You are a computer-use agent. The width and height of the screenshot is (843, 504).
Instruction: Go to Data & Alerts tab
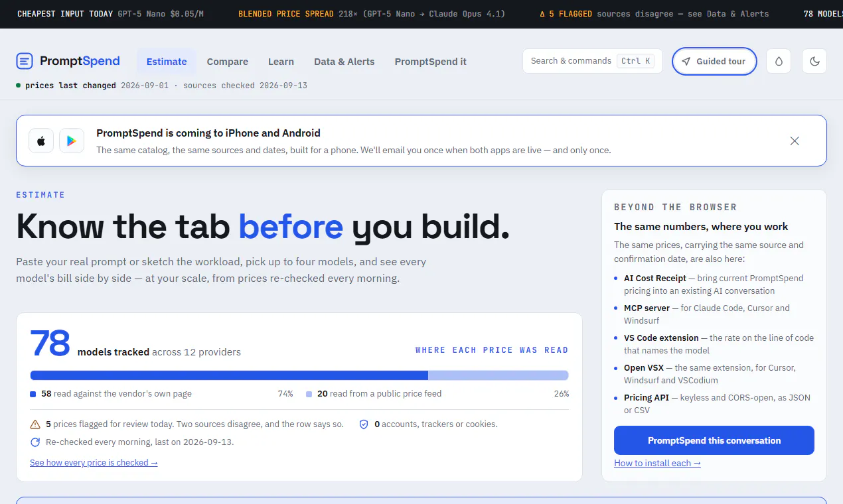[345, 62]
